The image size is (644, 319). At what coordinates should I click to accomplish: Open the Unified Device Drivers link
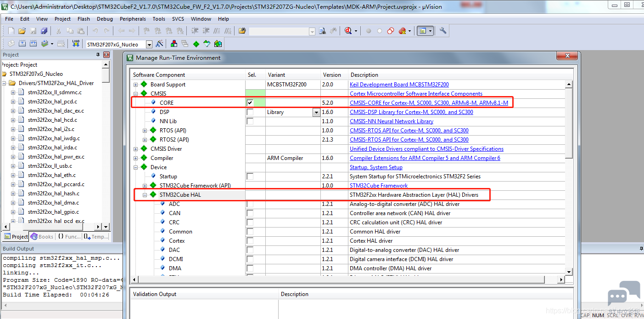pyautogui.click(x=426, y=149)
